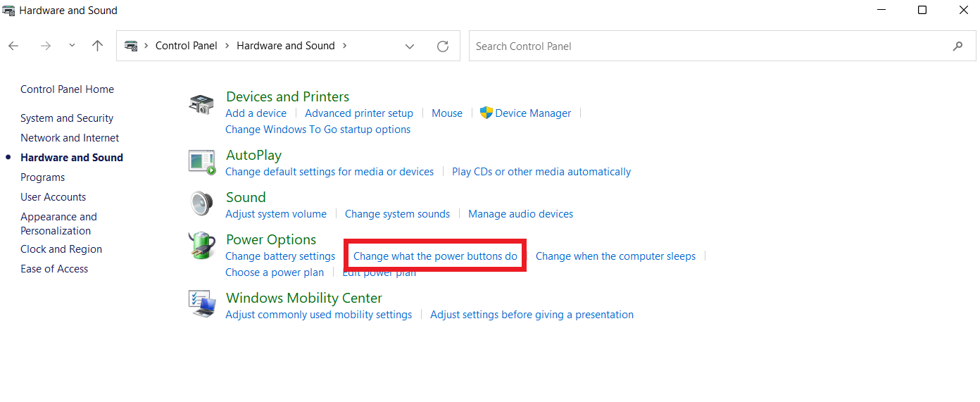Image resolution: width=980 pixels, height=402 pixels.
Task: Click Adjust settings before giving a presentation
Action: pos(532,315)
